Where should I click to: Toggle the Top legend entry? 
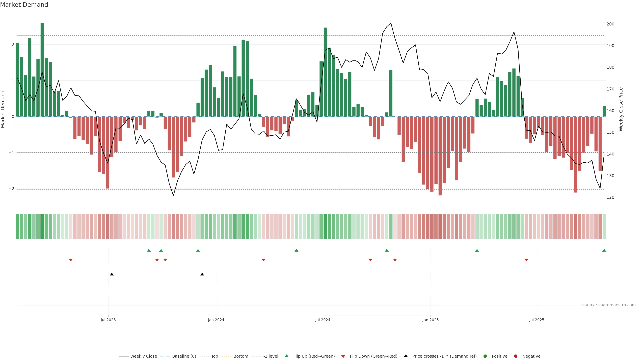[214, 356]
